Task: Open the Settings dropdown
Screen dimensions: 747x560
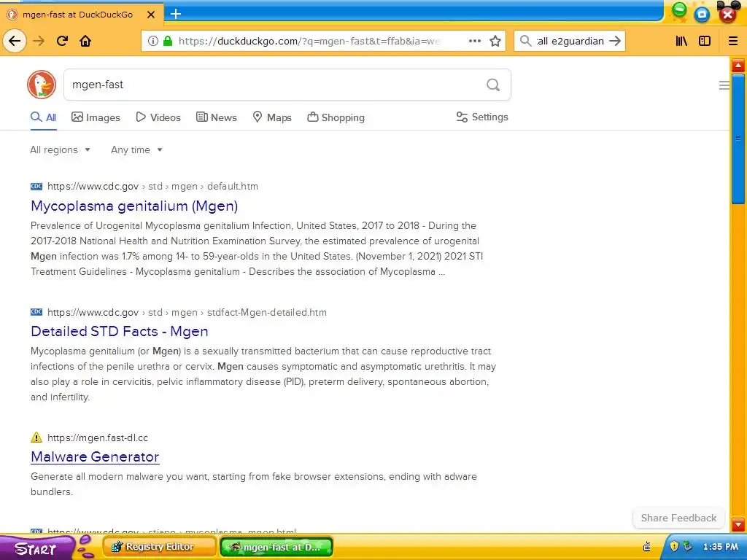Action: pos(482,117)
